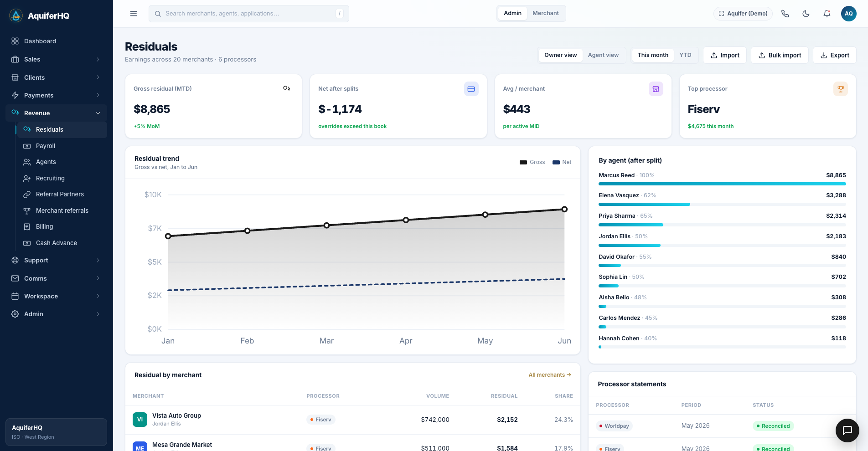Click the Agents people icon

[x=27, y=162]
